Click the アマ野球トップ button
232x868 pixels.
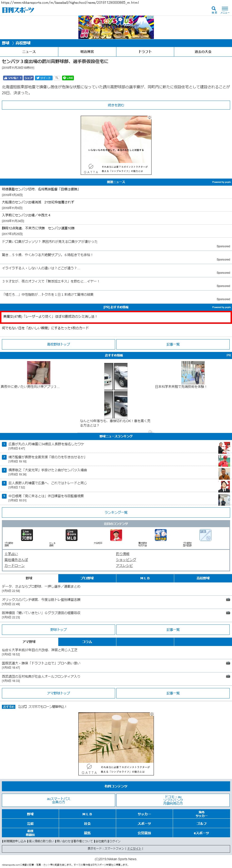coord(59,693)
